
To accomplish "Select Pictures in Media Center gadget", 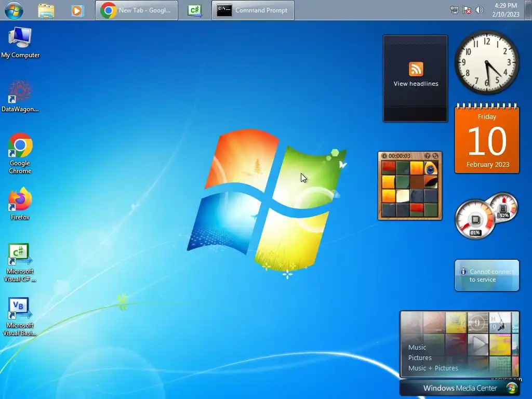I will [x=420, y=357].
